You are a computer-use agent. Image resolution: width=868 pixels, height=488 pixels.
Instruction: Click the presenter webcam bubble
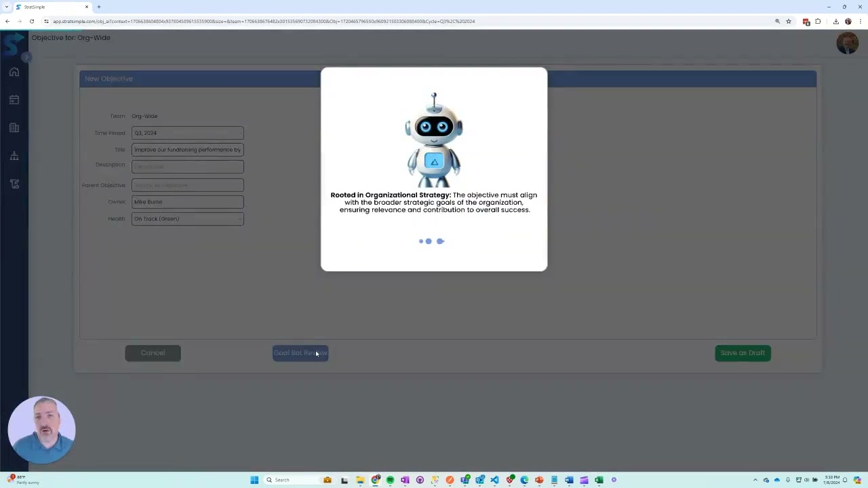click(41, 430)
